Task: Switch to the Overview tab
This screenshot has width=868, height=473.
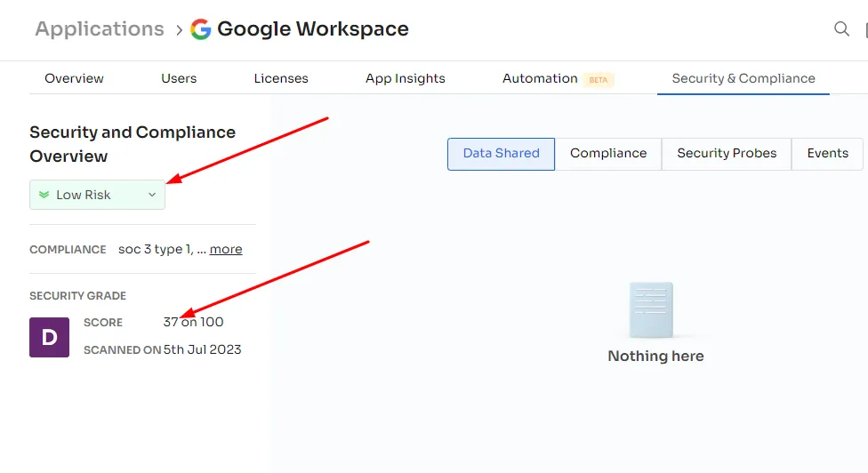Action: [x=74, y=78]
